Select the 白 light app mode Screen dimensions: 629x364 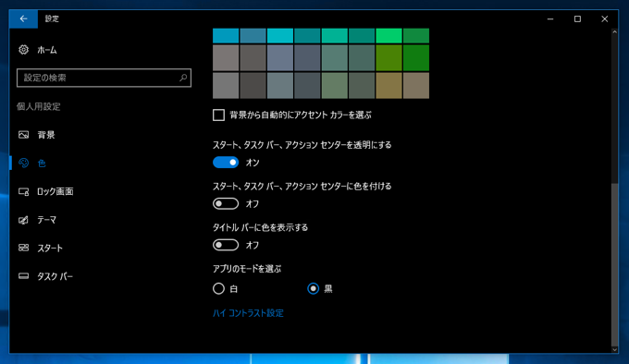pos(218,288)
